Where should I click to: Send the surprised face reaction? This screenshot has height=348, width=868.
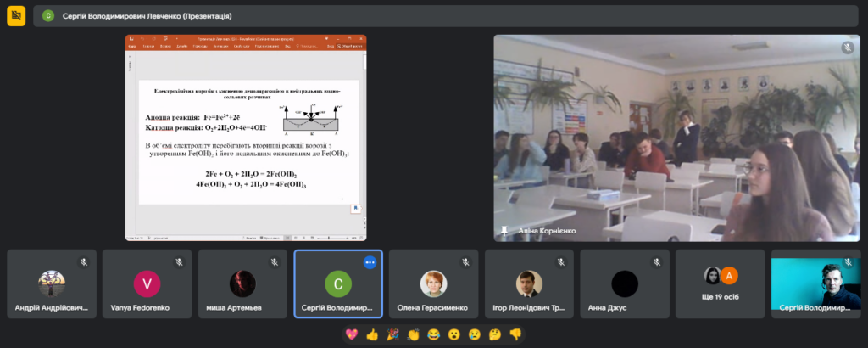pyautogui.click(x=454, y=334)
